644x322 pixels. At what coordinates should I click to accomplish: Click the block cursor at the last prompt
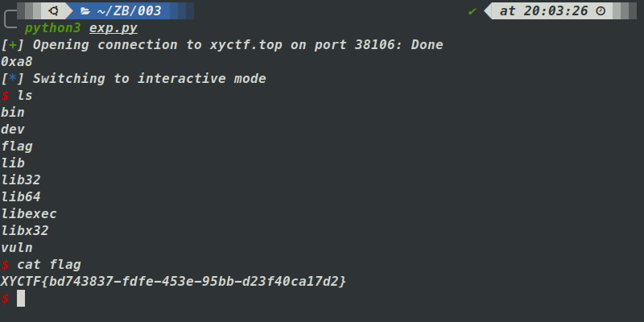pos(21,298)
